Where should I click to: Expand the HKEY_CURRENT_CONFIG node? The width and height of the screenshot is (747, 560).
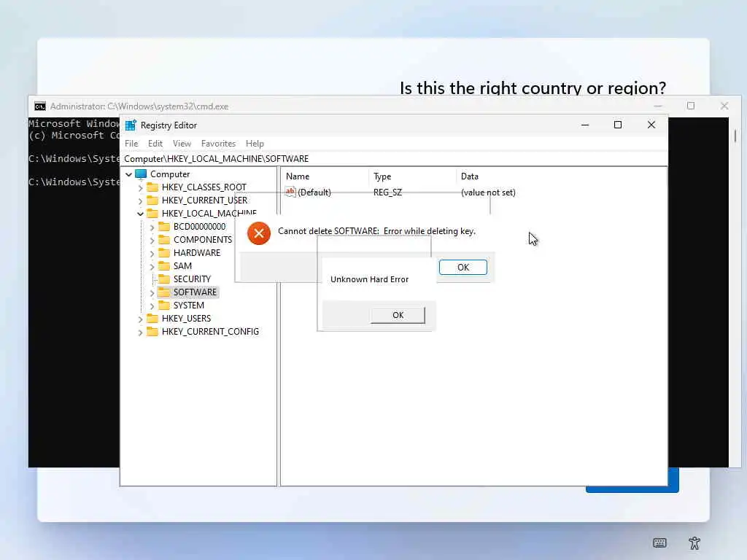point(140,332)
